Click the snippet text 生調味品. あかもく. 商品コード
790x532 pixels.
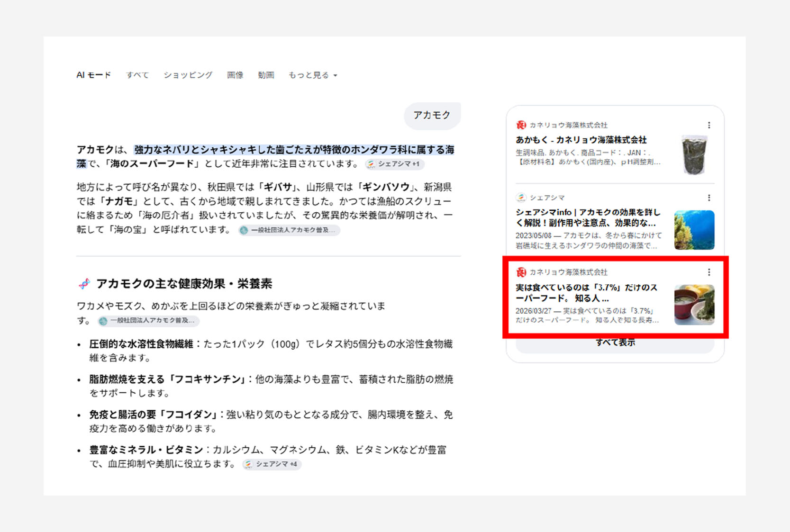tap(588, 157)
